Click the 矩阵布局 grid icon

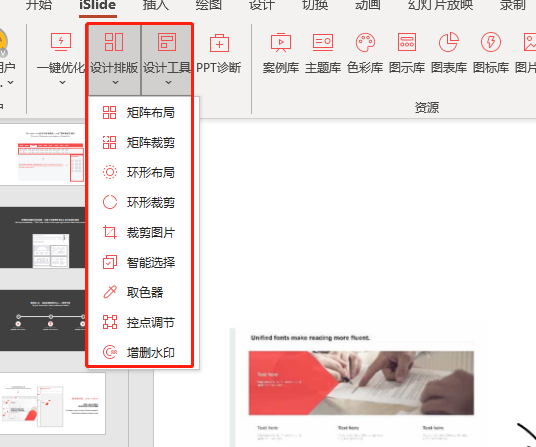[x=110, y=112]
